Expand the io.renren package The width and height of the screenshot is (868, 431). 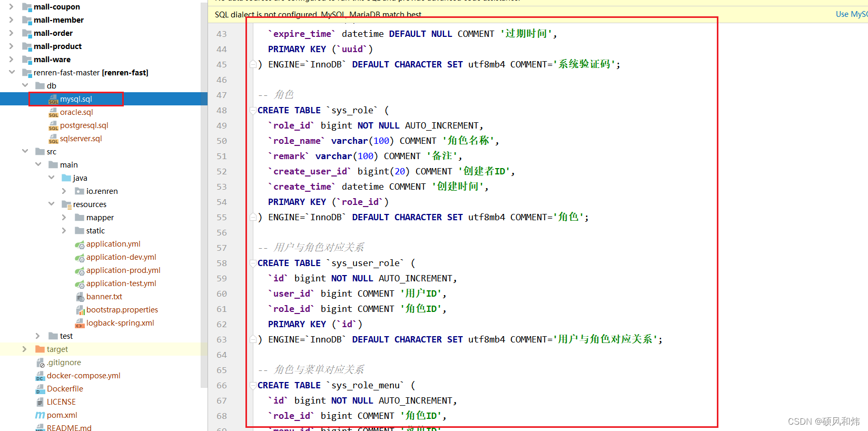click(64, 191)
